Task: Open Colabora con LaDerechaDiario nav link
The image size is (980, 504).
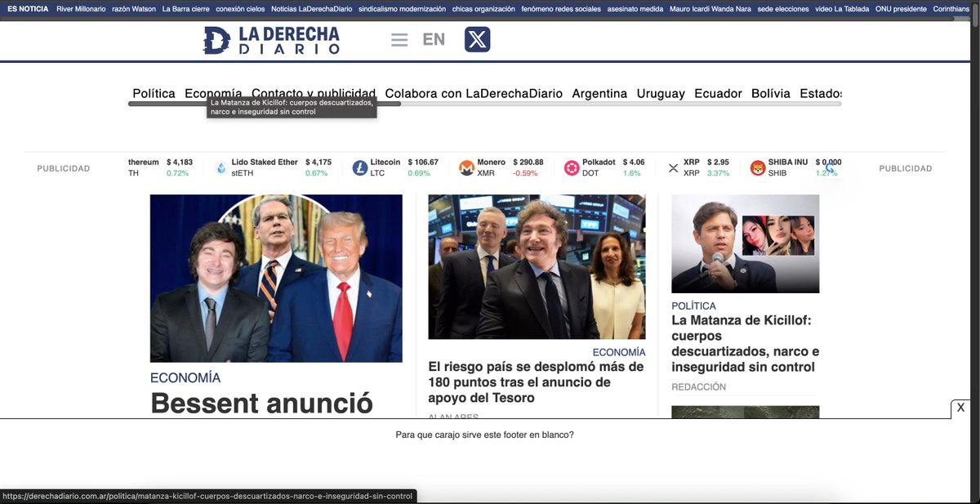Action: 474,93
